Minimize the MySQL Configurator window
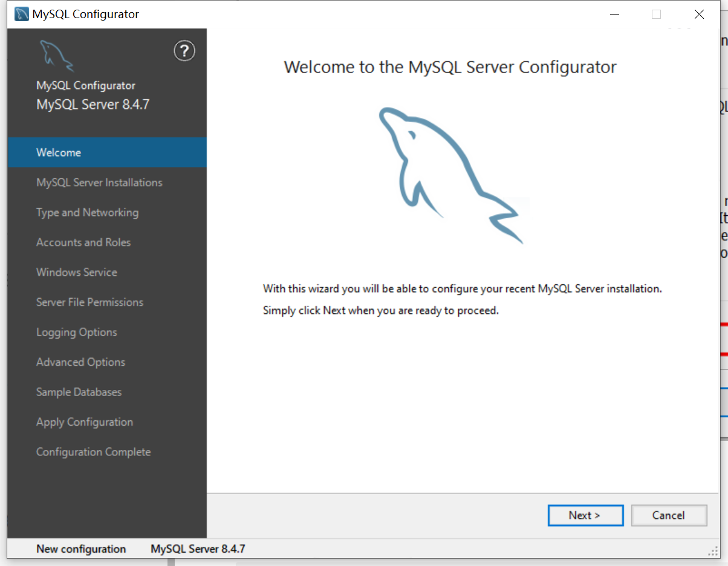The image size is (728, 566). 615,15
